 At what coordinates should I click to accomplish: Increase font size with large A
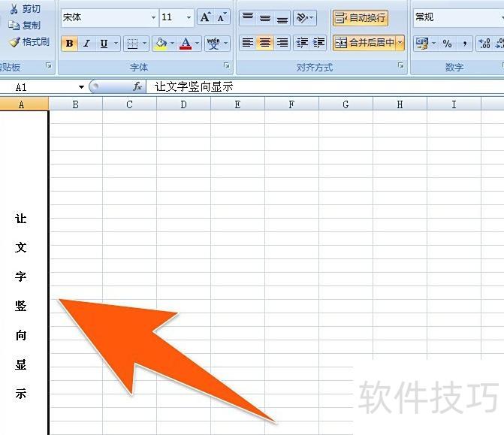point(205,17)
